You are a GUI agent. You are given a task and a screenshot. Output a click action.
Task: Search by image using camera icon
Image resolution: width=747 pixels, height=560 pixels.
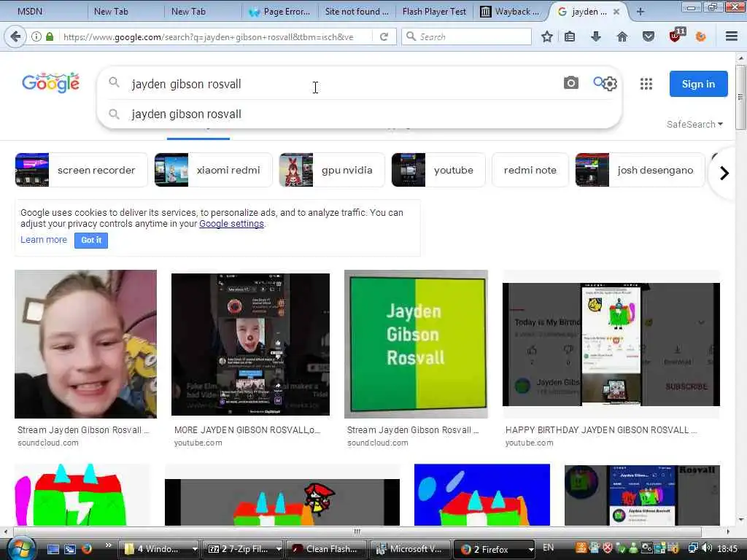(x=570, y=83)
